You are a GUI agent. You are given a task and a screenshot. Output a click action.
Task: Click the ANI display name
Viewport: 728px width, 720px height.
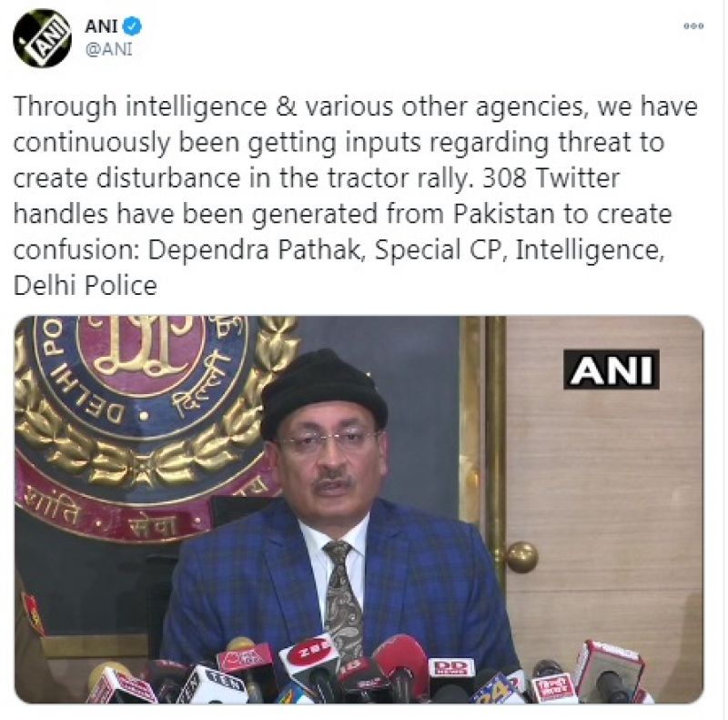click(x=101, y=26)
